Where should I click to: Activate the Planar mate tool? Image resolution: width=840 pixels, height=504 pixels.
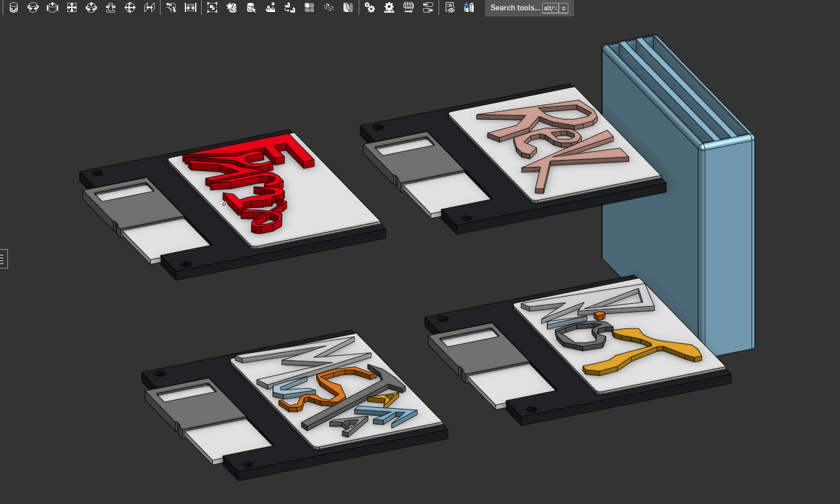72,7
